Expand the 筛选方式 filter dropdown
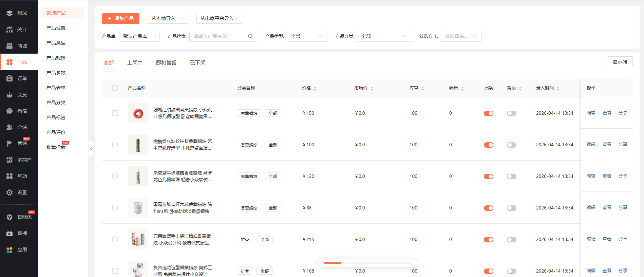Screen dimensions: 644x277 460,36
